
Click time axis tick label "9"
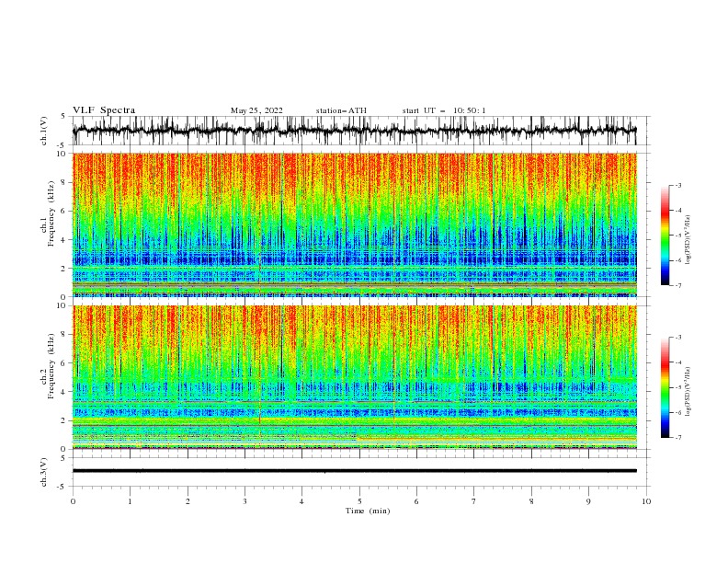coord(588,501)
